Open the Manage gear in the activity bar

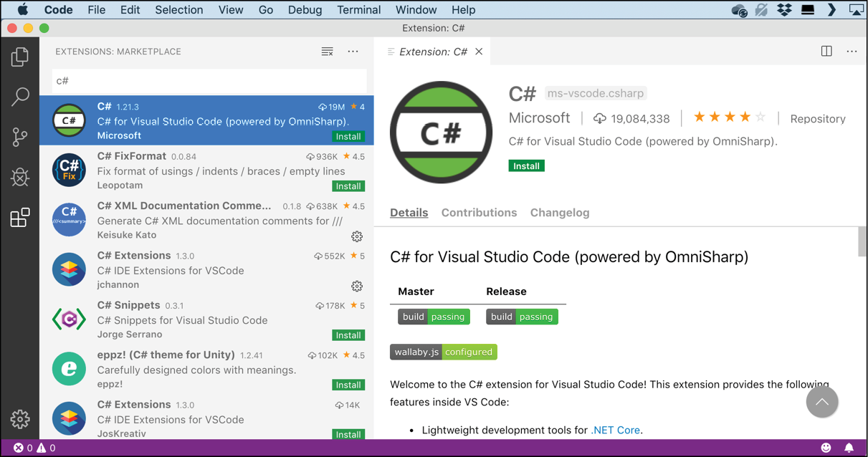point(20,419)
